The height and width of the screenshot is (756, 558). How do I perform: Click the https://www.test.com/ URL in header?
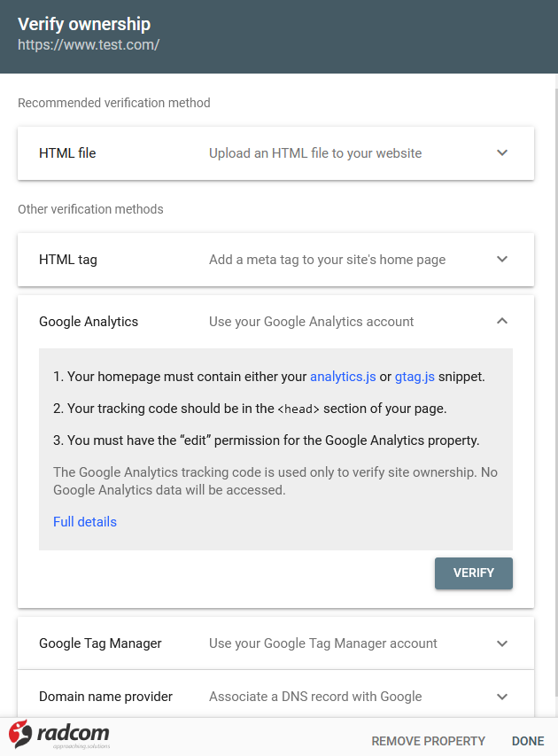tap(89, 44)
